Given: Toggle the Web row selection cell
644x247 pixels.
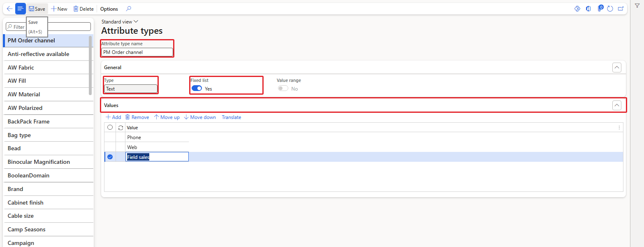Looking at the screenshot, I should tap(110, 147).
